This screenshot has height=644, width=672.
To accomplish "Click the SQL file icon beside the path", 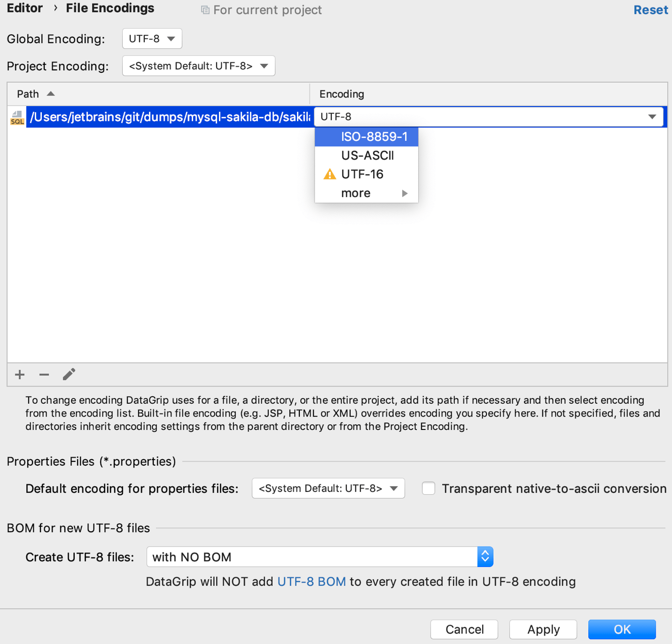I will point(17,117).
